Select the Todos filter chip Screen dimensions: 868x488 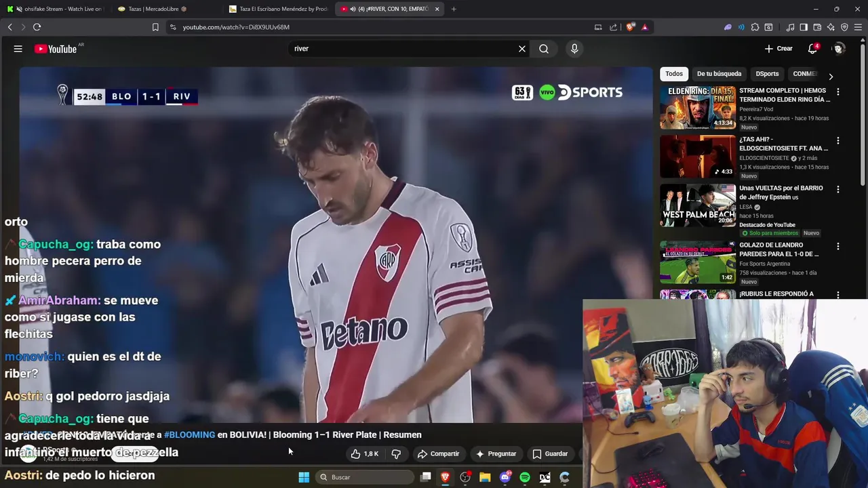[x=674, y=74]
